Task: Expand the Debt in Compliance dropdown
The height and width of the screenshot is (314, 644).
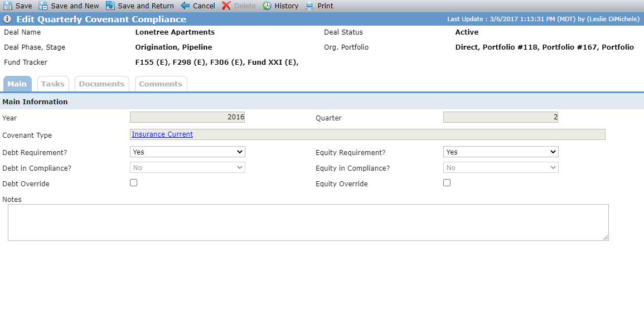Action: (x=188, y=167)
